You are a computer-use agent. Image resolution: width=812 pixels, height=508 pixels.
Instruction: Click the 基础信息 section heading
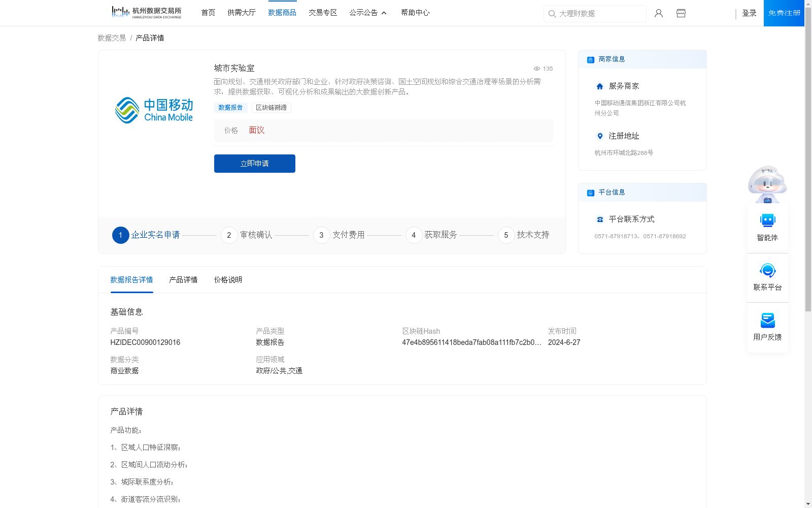coord(127,312)
